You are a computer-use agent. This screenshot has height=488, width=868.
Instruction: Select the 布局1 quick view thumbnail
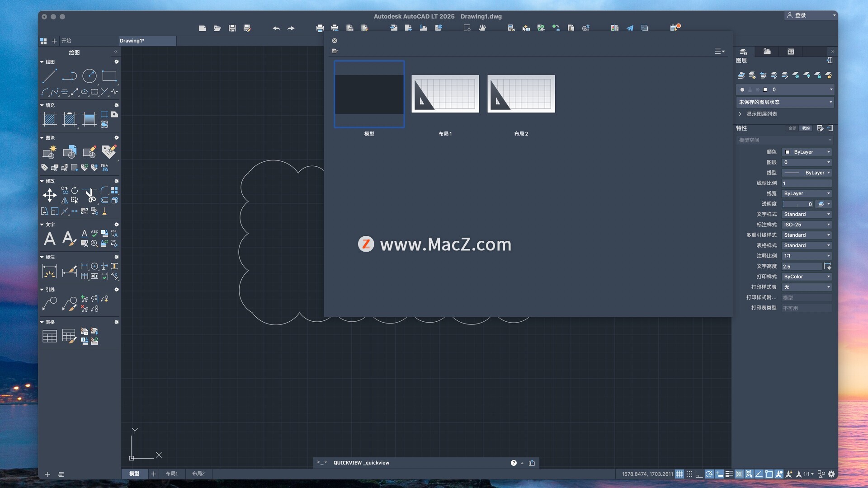pos(445,94)
